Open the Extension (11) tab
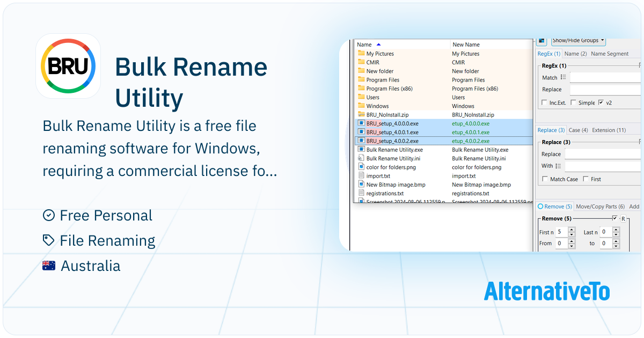The width and height of the screenshot is (644, 338). 609,130
